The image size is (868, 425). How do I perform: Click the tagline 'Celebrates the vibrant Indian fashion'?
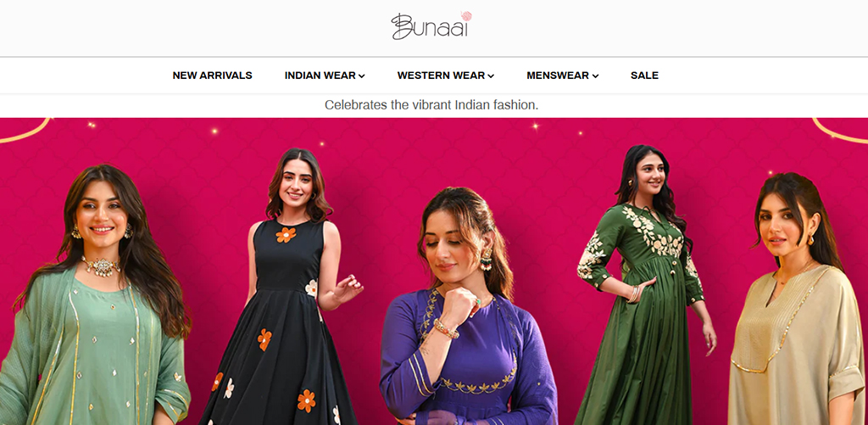pyautogui.click(x=431, y=104)
